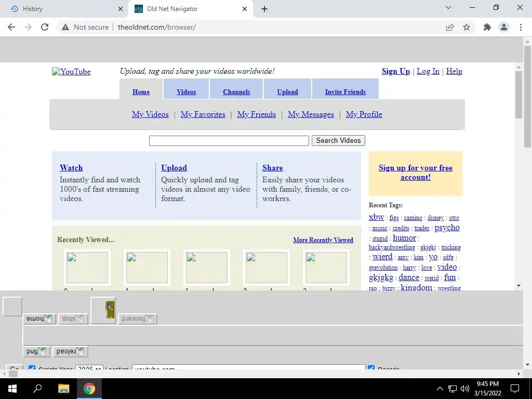Viewport: 532px width, 399px height.
Task: Open My Friends link
Action: (x=257, y=114)
